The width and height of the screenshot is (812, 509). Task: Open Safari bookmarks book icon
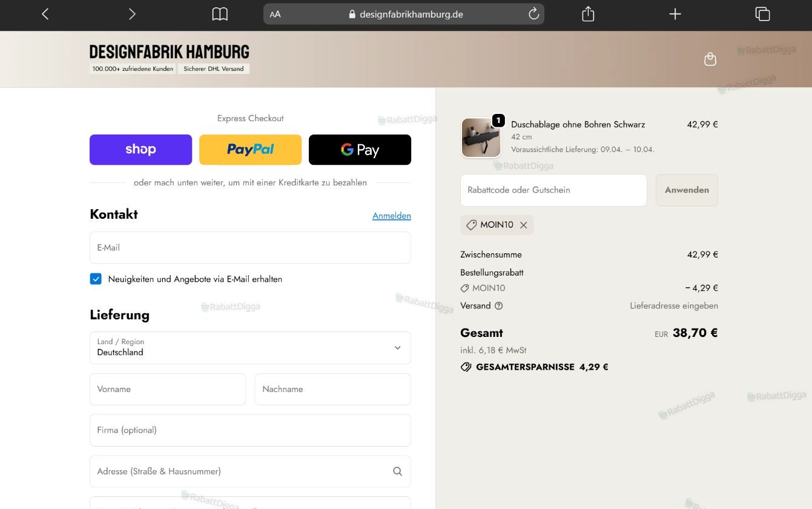220,14
